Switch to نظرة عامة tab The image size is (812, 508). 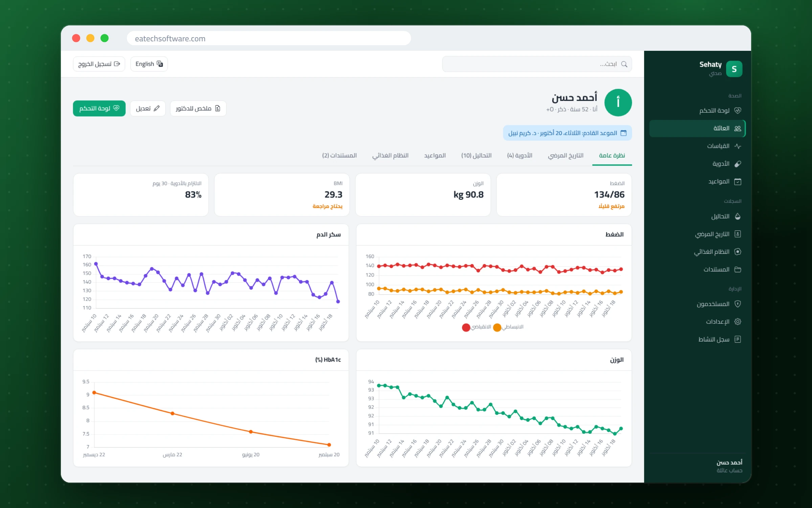(x=612, y=155)
